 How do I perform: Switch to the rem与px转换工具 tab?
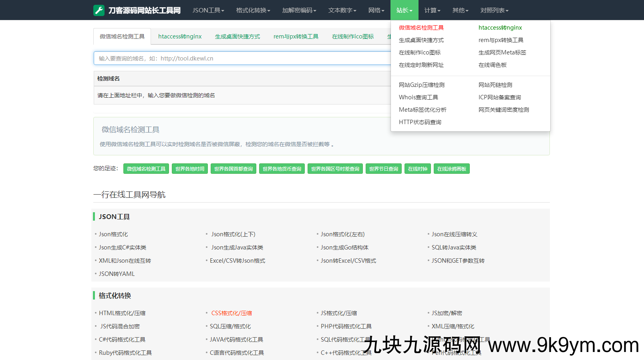[296, 36]
